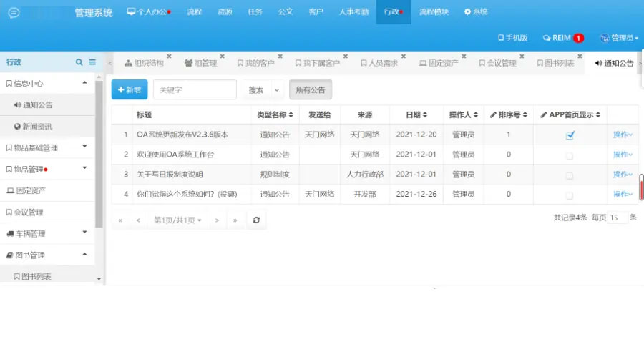Go to first page button
Viewport: 644px width, 342px height.
click(120, 220)
